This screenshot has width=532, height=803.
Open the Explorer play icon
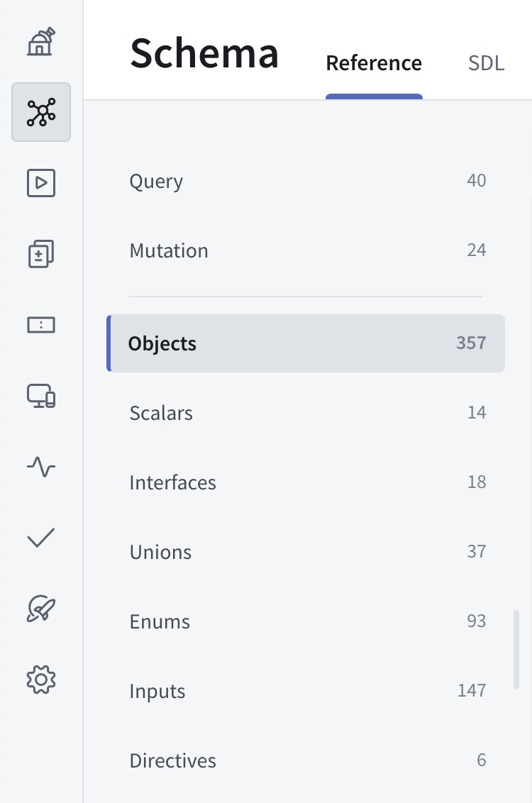pos(40,182)
